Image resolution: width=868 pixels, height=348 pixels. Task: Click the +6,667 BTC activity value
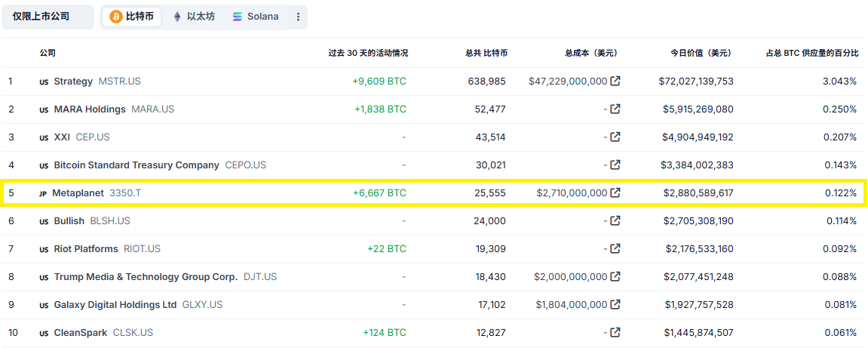[x=379, y=192]
